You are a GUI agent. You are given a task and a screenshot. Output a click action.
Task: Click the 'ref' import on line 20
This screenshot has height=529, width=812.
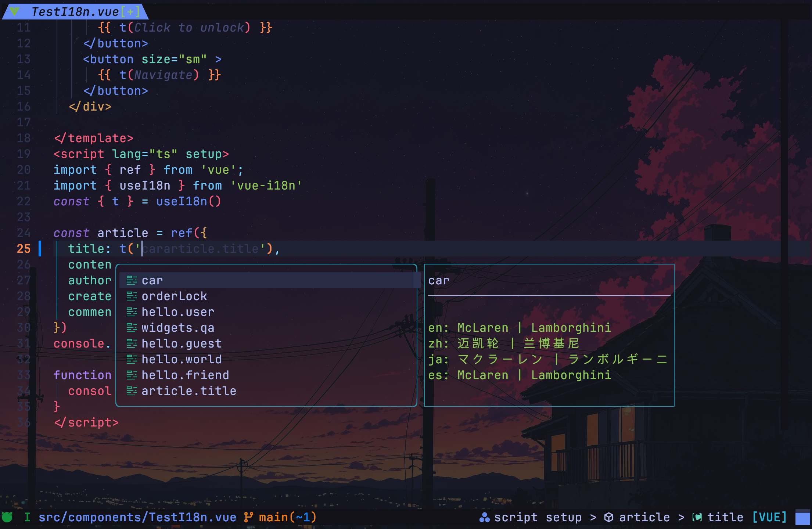coord(130,170)
